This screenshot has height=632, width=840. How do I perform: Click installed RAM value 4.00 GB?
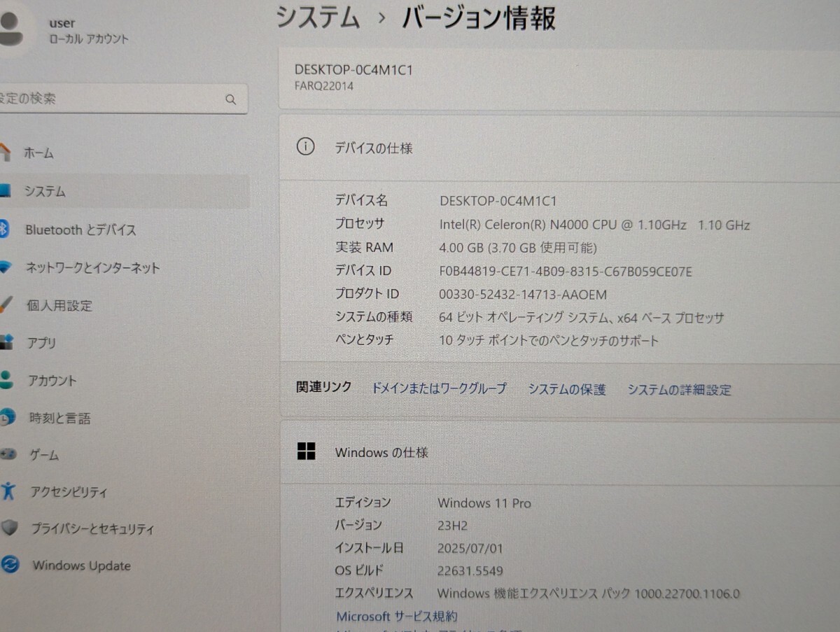518,248
